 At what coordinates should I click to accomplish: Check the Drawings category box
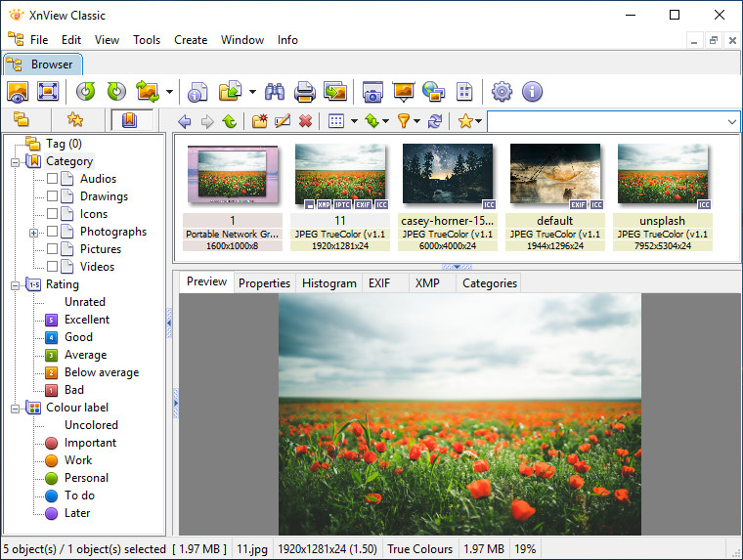click(x=52, y=196)
